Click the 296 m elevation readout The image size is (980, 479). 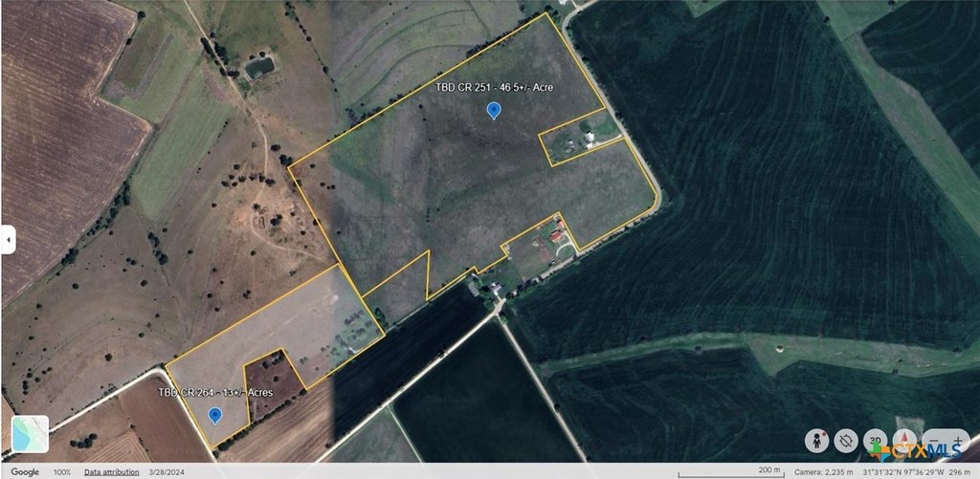(962, 472)
